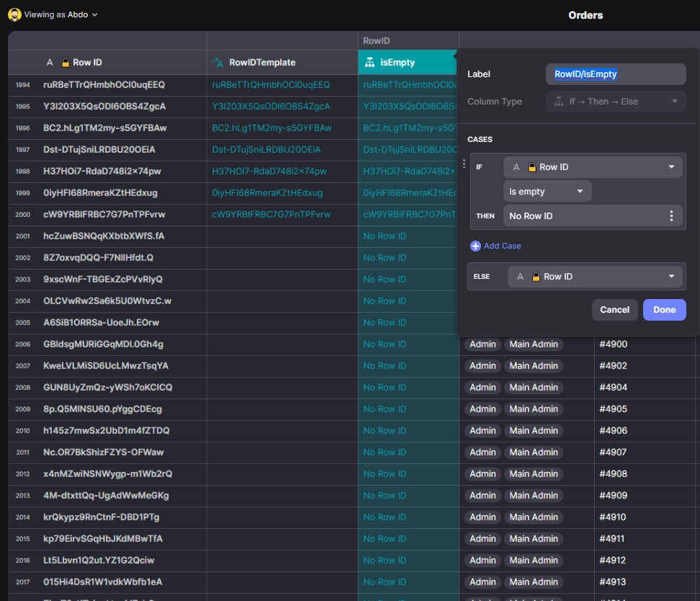Open the ELSE Row ID dropdown
Screen dimensions: 700x601
[x=595, y=277]
